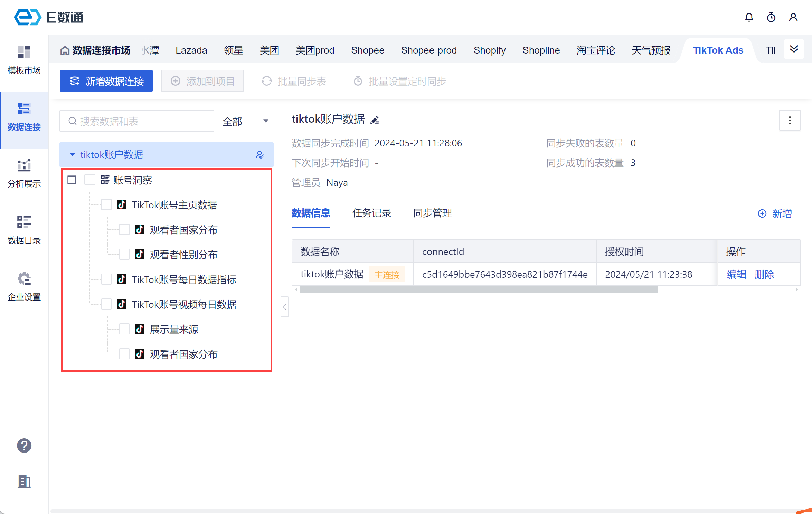Open the help question mark icon
Image resolution: width=812 pixels, height=514 pixels.
(x=24, y=446)
